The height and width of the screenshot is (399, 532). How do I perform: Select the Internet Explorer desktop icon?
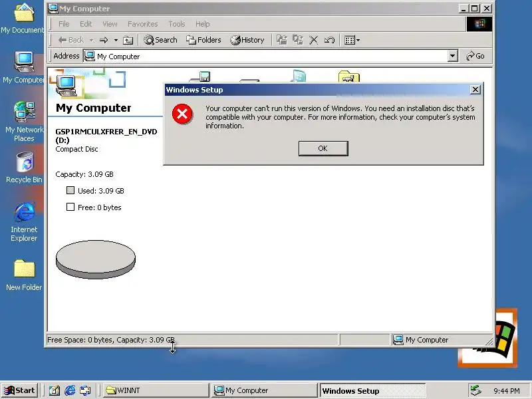click(x=24, y=222)
